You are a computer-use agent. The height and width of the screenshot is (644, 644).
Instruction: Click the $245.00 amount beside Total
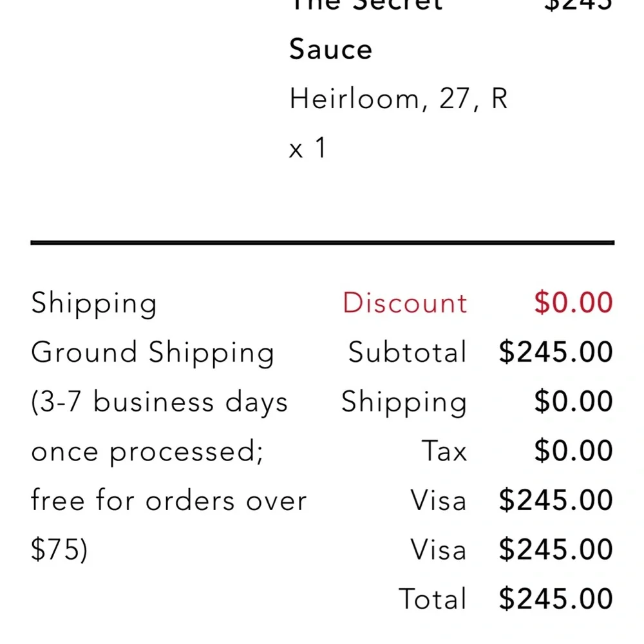coord(556,599)
